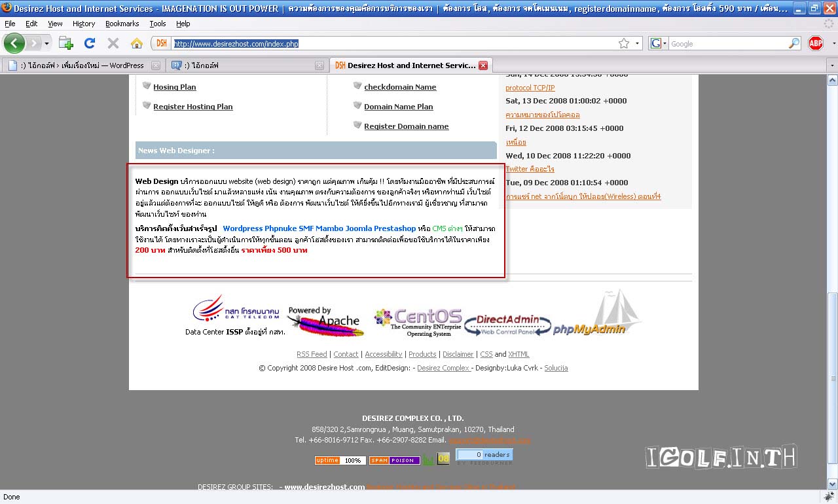Open the History menu
838x504 pixels.
click(84, 24)
